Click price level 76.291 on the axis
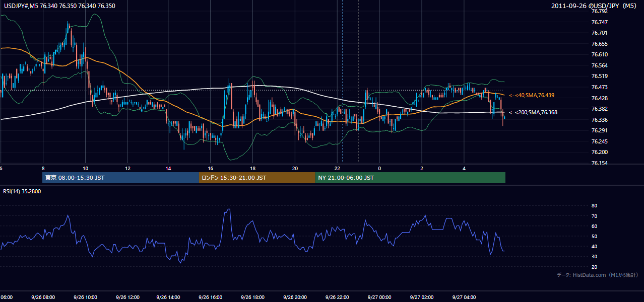 tap(600, 130)
